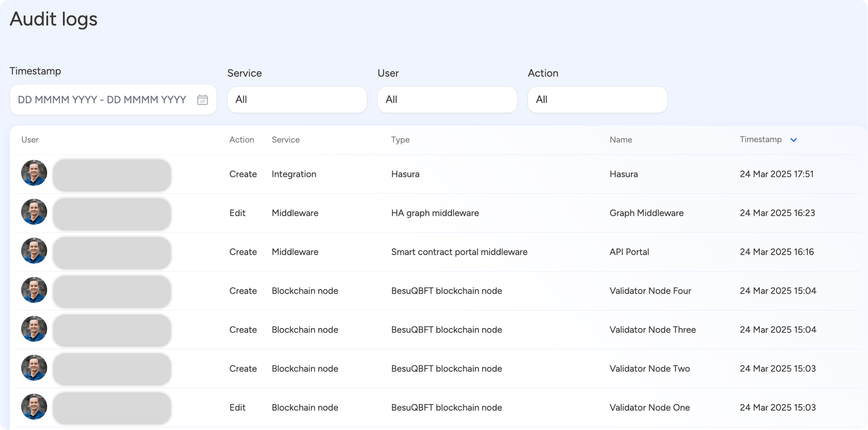Open the User filter dropdown
Screen dimensions: 868x430
point(447,100)
